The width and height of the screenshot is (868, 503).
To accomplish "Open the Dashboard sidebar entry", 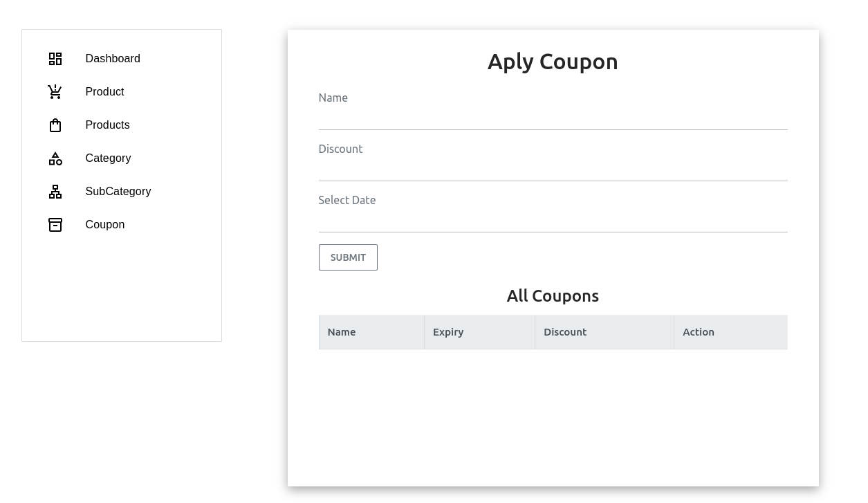I will [x=113, y=59].
